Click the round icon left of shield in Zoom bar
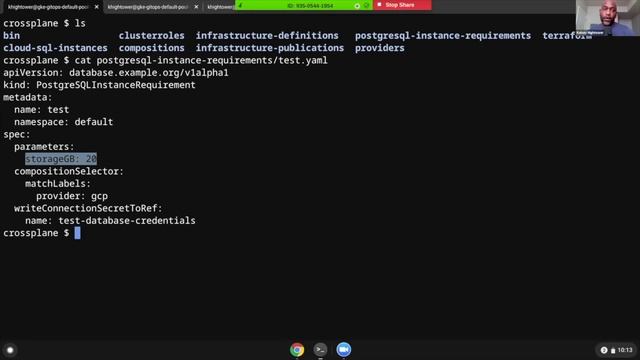 click(357, 6)
